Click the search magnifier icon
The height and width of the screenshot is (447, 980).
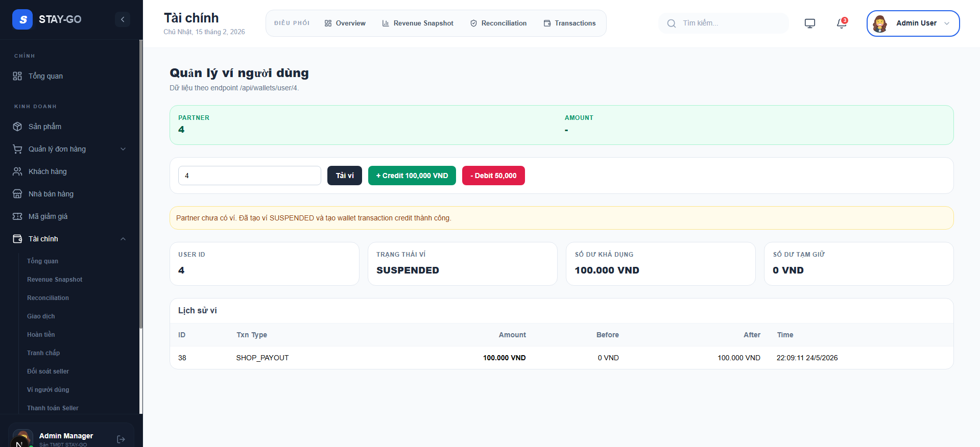(x=672, y=23)
